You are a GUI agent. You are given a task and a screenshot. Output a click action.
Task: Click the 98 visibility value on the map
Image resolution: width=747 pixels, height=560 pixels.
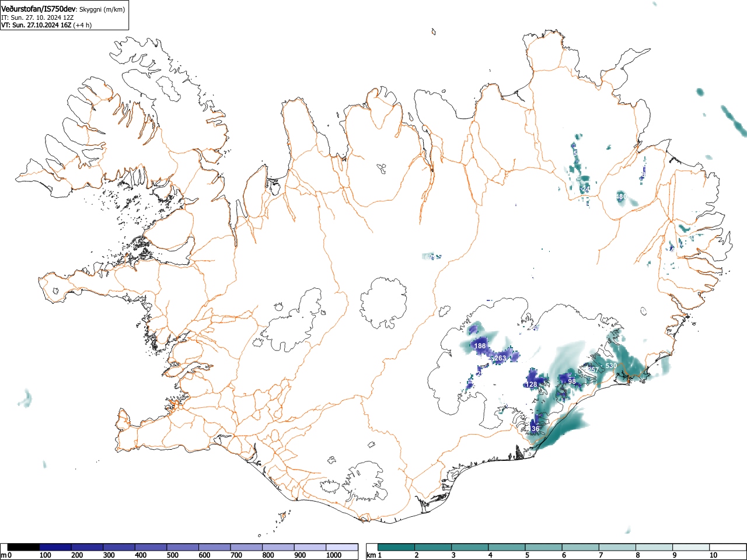(x=571, y=381)
